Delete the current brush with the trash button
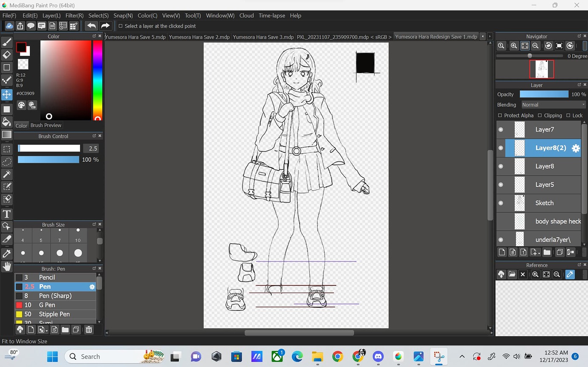 [89, 329]
